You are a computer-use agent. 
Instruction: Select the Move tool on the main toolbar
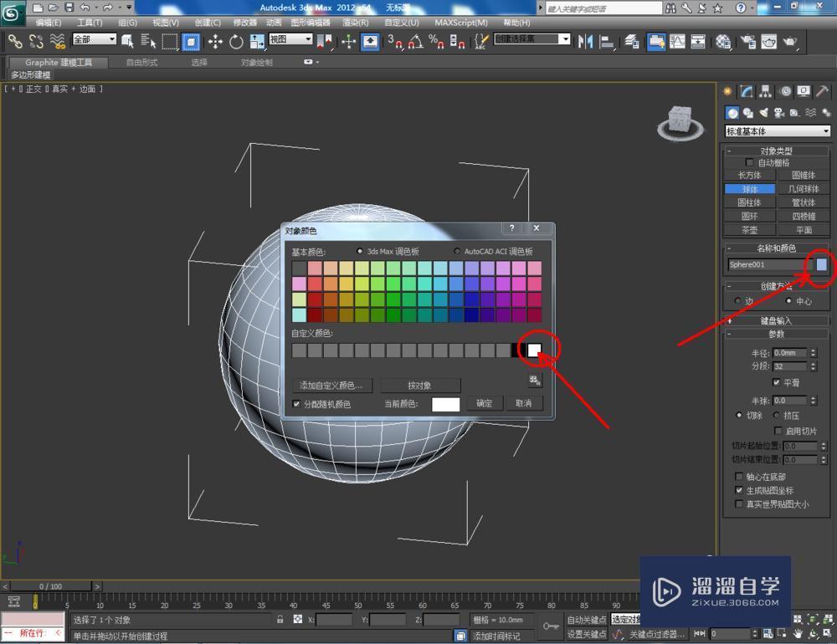pos(216,42)
